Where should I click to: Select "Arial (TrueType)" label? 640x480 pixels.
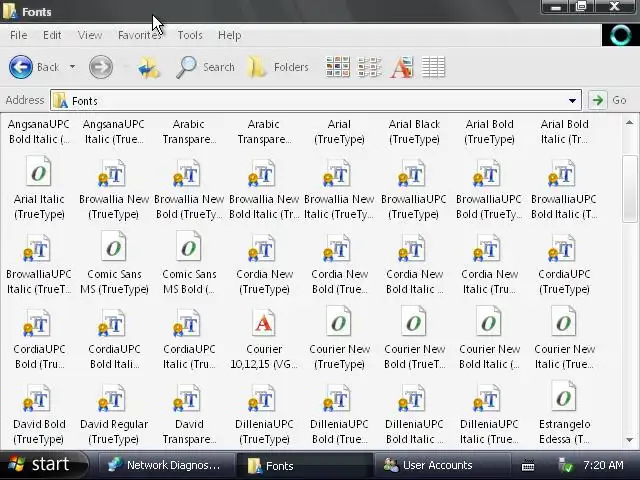point(339,131)
